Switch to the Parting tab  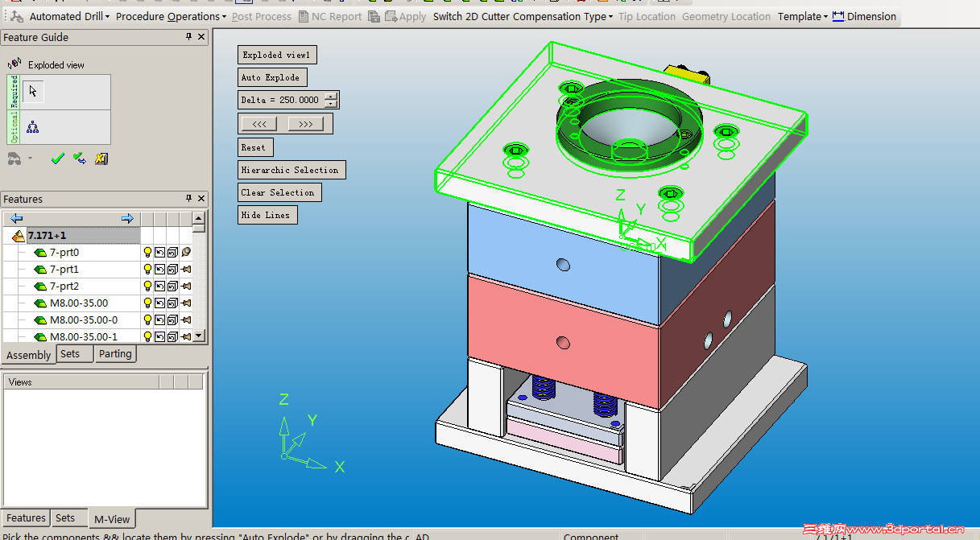click(x=115, y=354)
